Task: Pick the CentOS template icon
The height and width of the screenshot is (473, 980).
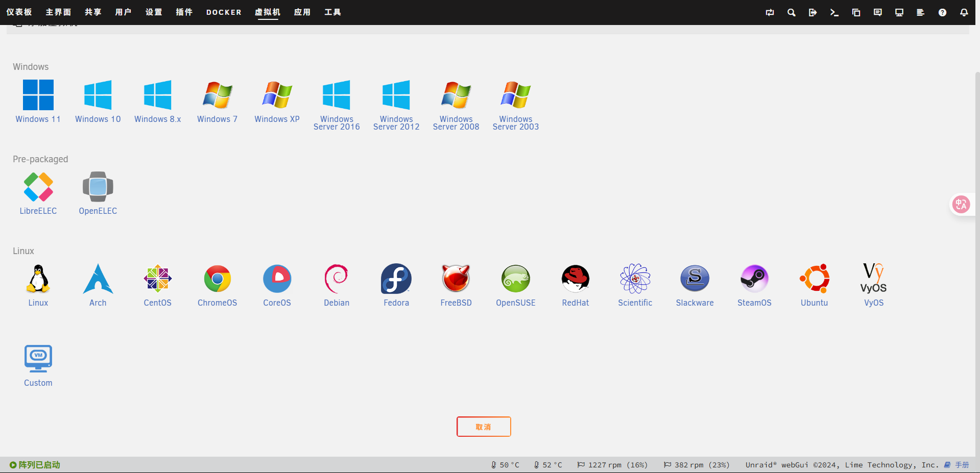Action: coord(158,285)
